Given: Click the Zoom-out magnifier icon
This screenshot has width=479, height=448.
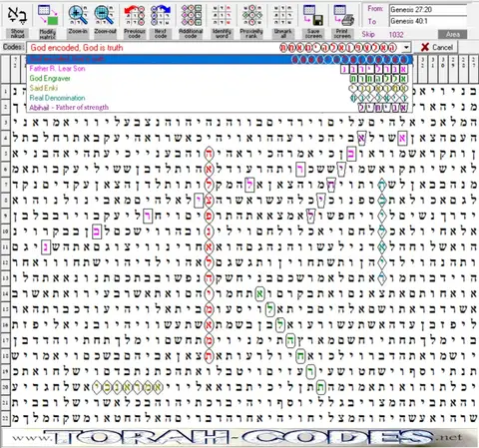Looking at the screenshot, I should pyautogui.click(x=104, y=15).
